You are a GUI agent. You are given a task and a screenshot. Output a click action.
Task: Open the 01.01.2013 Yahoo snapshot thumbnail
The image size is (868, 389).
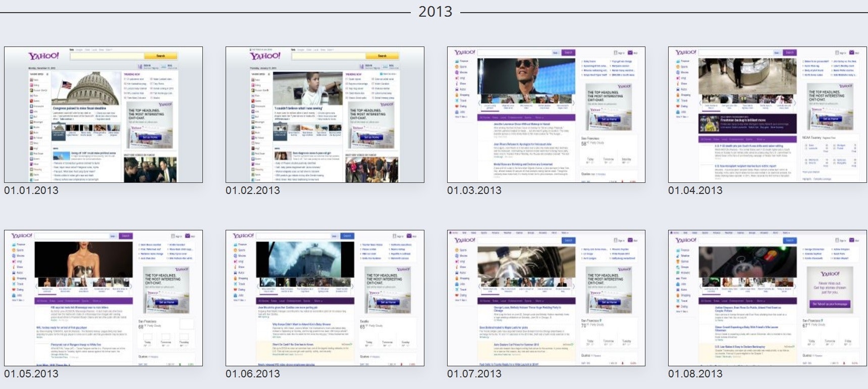(103, 115)
